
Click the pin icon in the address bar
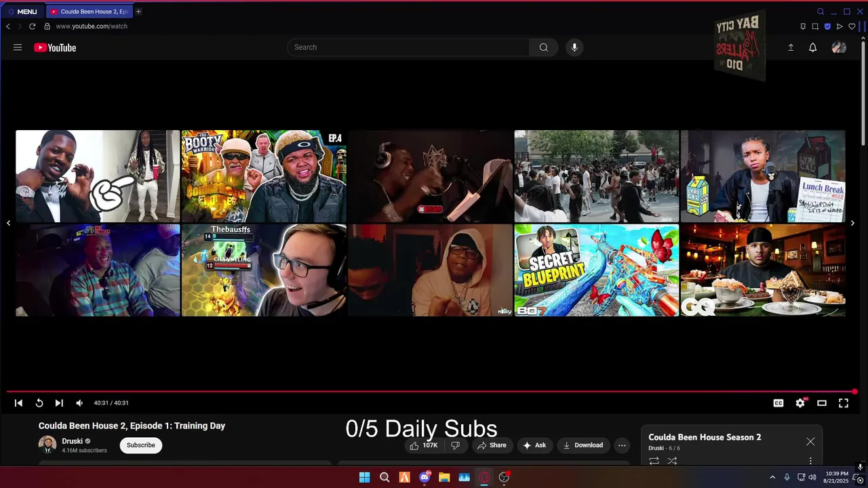(803, 26)
